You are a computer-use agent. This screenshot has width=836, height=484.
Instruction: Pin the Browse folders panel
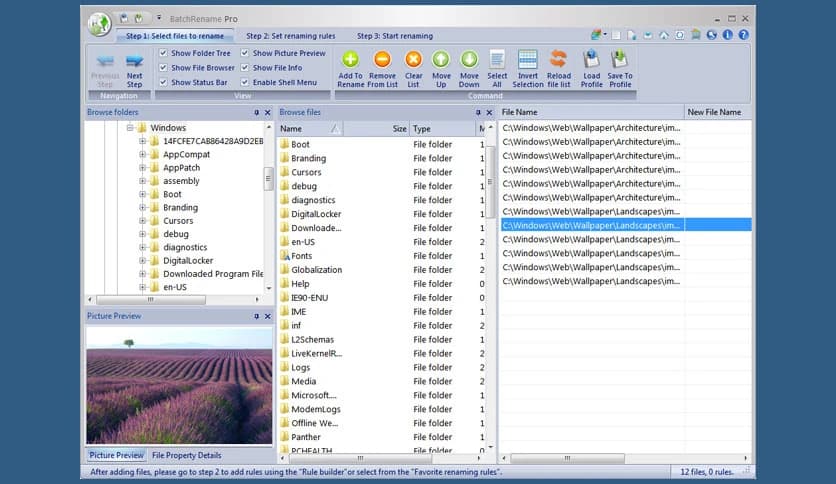click(256, 112)
